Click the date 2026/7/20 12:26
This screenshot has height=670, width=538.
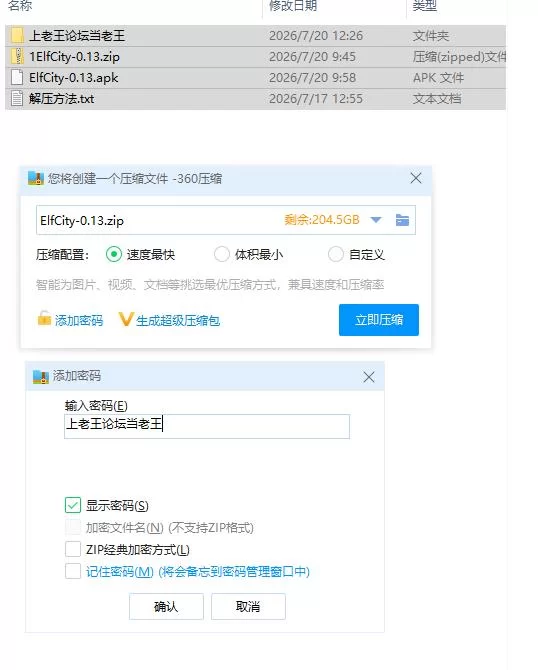[x=316, y=35]
